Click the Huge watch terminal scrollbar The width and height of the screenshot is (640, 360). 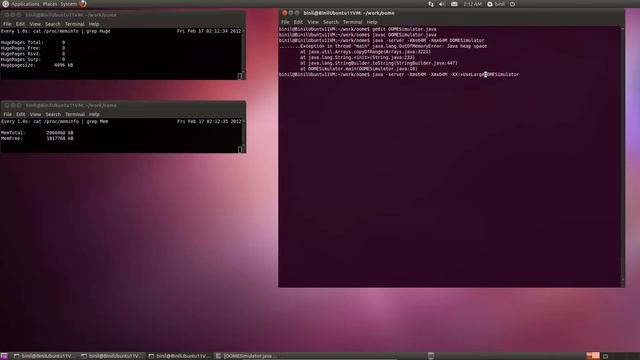[244, 53]
